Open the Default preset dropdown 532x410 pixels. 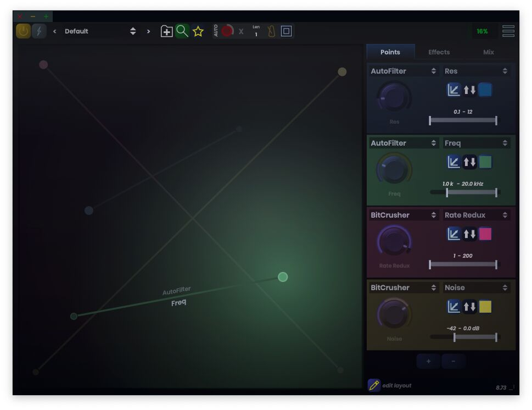(x=100, y=31)
